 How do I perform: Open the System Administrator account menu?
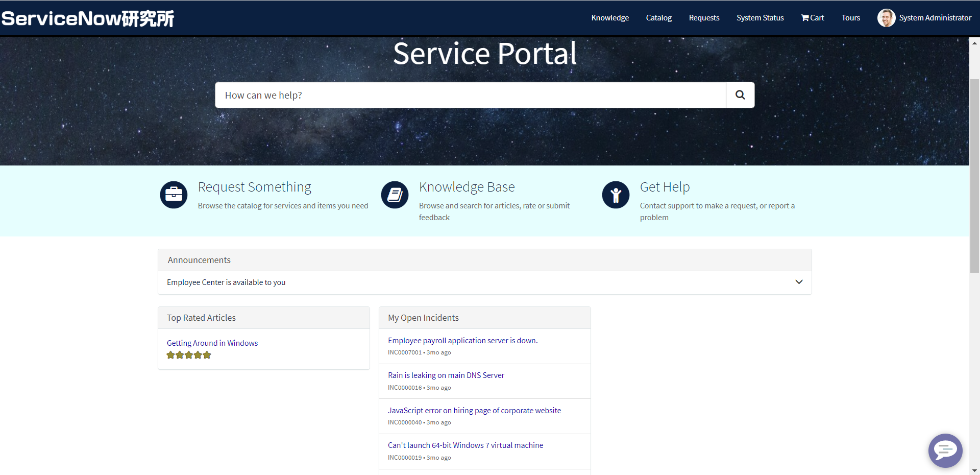click(x=935, y=17)
